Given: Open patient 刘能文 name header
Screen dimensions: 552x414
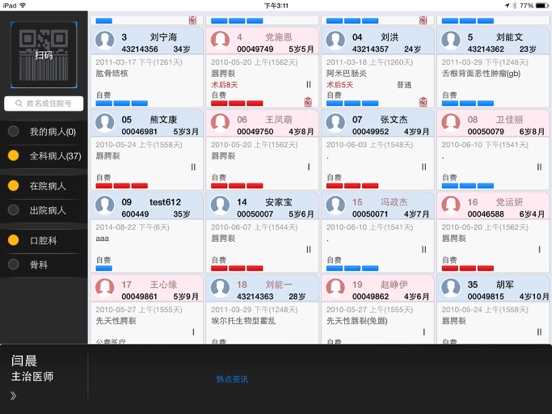Looking at the screenshot, I should (x=493, y=41).
